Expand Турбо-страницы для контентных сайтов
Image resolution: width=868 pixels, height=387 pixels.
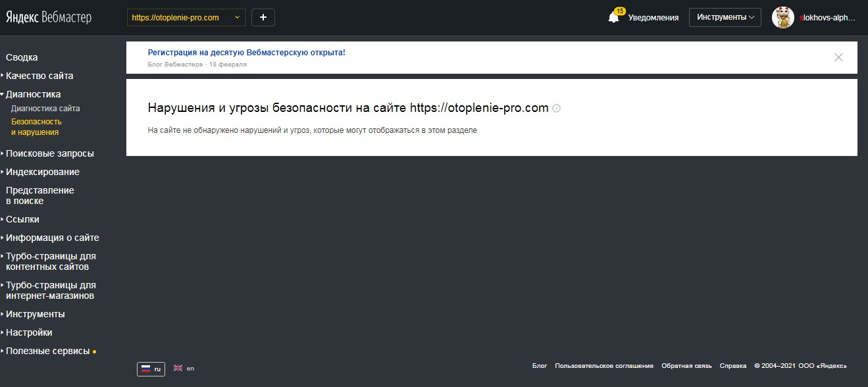51,261
